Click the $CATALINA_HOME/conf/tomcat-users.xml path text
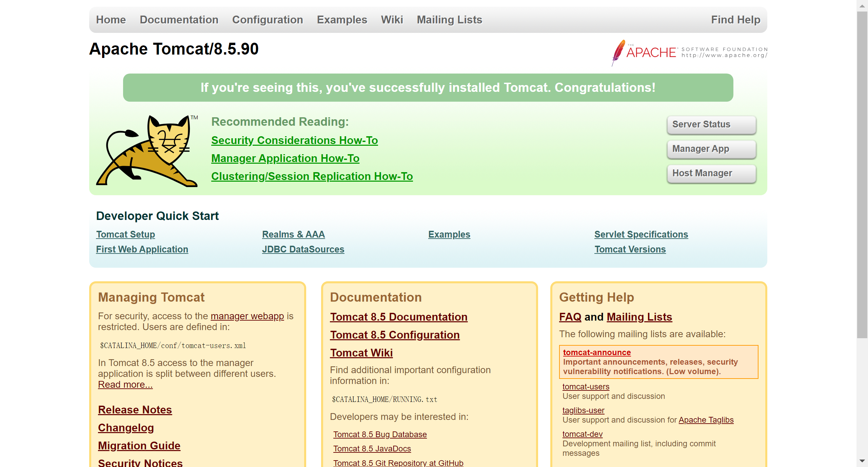Screen dimensions: 868x467 173,346
